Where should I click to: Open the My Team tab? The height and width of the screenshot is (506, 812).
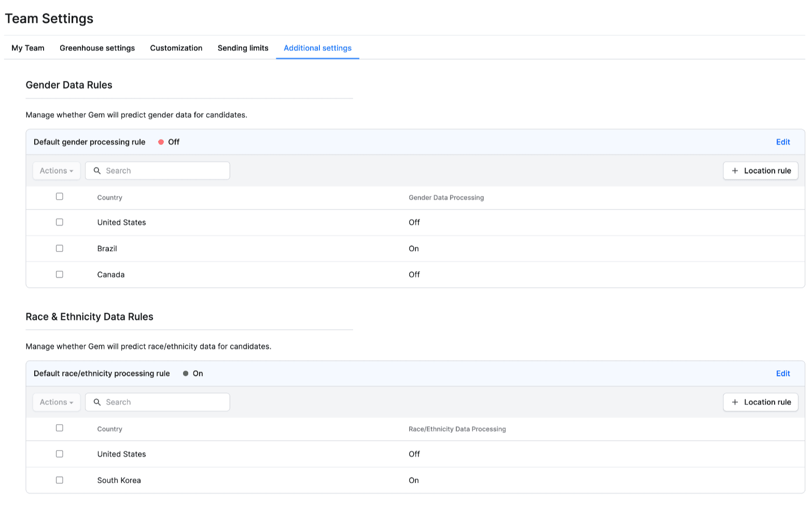[x=28, y=48]
